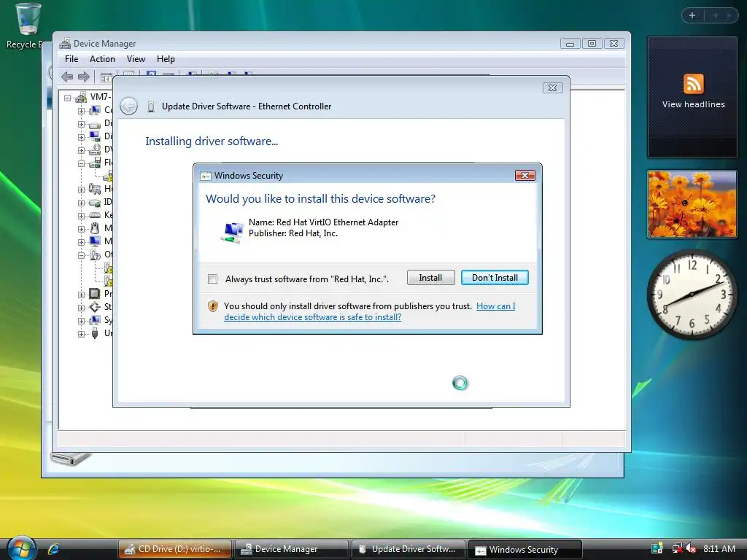Click the Don't Install button
The height and width of the screenshot is (560, 747).
tap(495, 278)
